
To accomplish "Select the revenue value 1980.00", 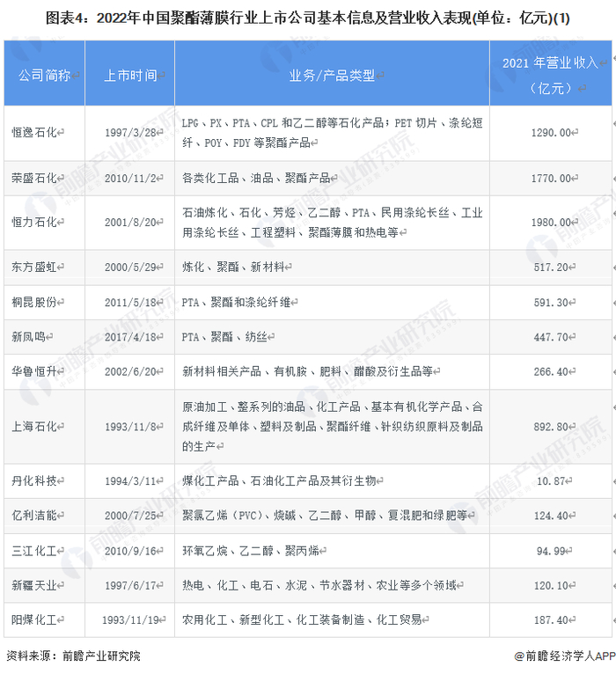I will tap(551, 223).
